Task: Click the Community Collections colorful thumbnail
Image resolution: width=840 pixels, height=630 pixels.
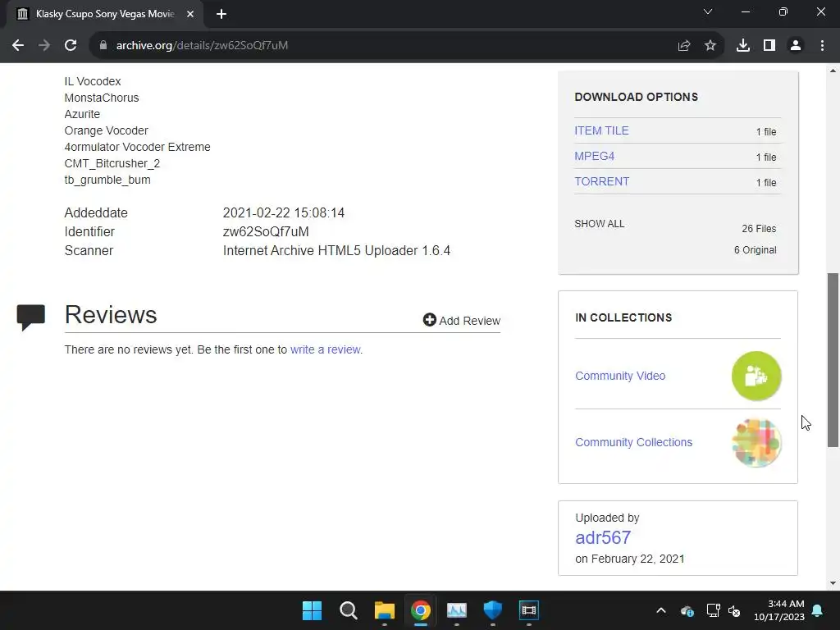Action: click(756, 442)
